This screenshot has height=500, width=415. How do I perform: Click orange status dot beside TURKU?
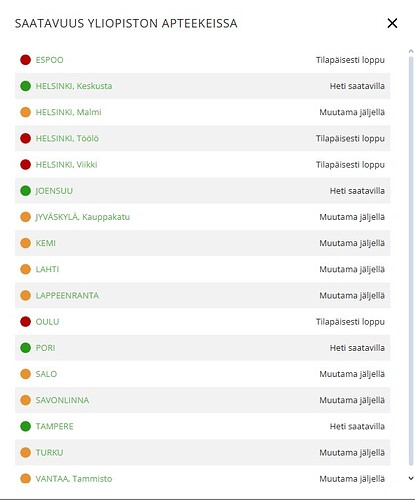click(26, 452)
